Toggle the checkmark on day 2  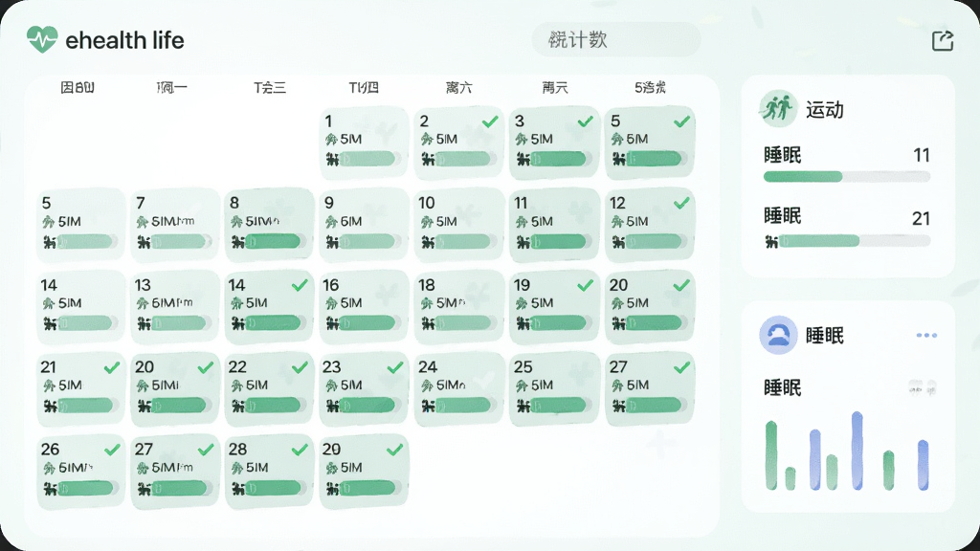tap(490, 121)
